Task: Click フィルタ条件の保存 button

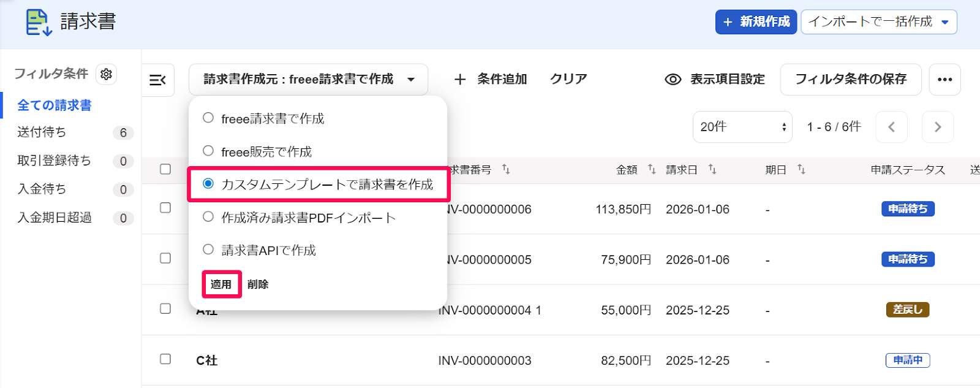Action: click(851, 80)
